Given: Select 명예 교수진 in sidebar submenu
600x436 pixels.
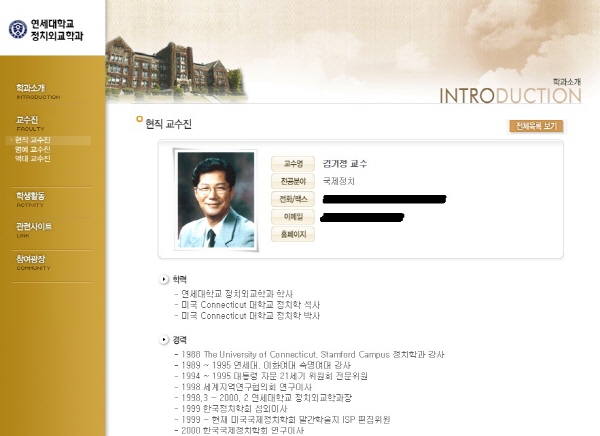Looking at the screenshot, I should click(33, 149).
